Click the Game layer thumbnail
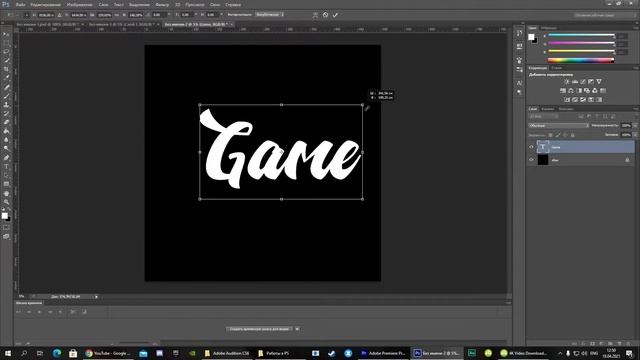 (543, 147)
